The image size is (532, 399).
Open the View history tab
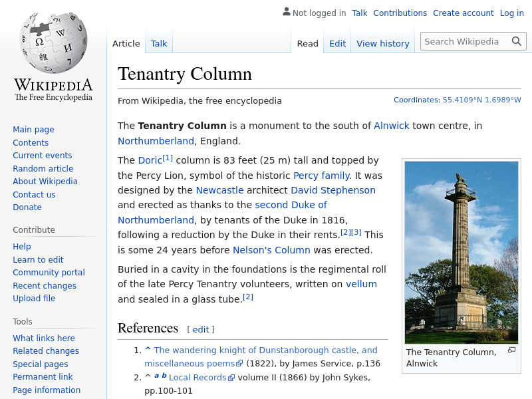[382, 43]
